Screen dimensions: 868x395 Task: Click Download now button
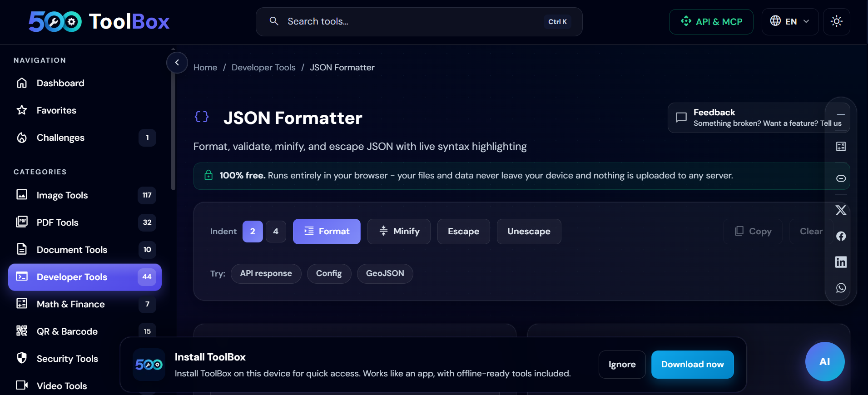[x=692, y=365]
